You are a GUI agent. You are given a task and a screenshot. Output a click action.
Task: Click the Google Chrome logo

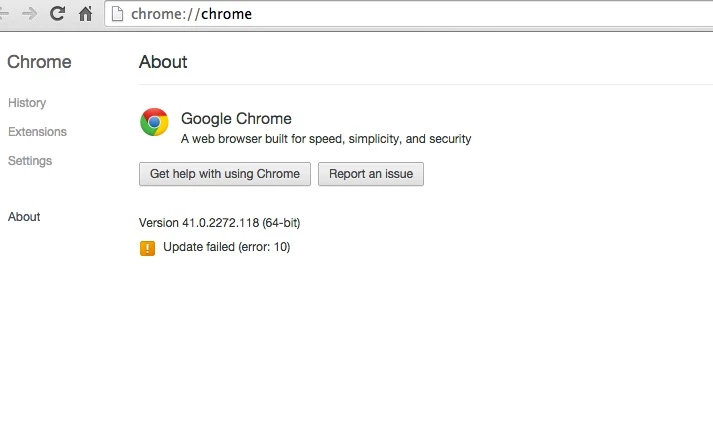(x=154, y=122)
